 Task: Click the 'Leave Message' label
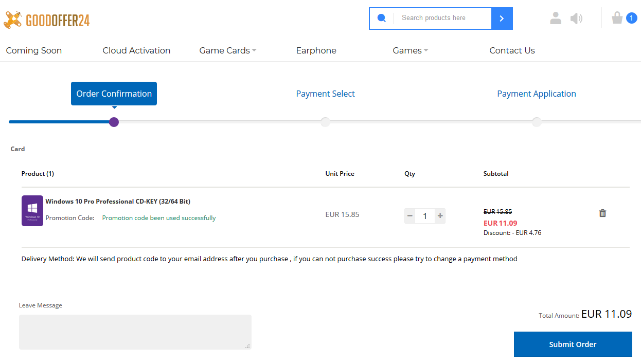[x=41, y=305]
